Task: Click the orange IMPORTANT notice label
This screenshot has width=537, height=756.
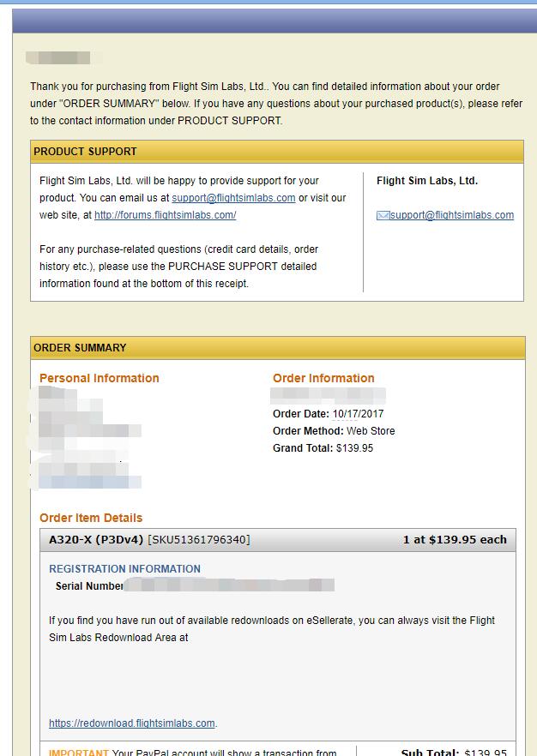Action: [79, 753]
